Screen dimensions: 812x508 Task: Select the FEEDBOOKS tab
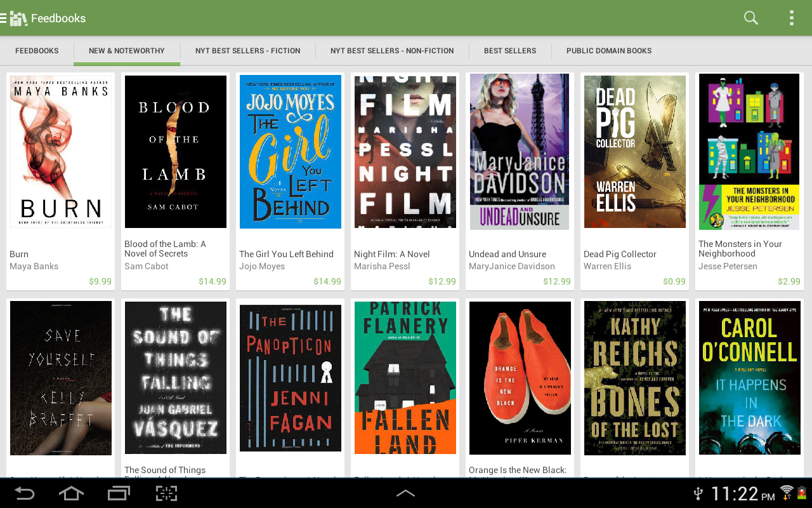pos(37,50)
